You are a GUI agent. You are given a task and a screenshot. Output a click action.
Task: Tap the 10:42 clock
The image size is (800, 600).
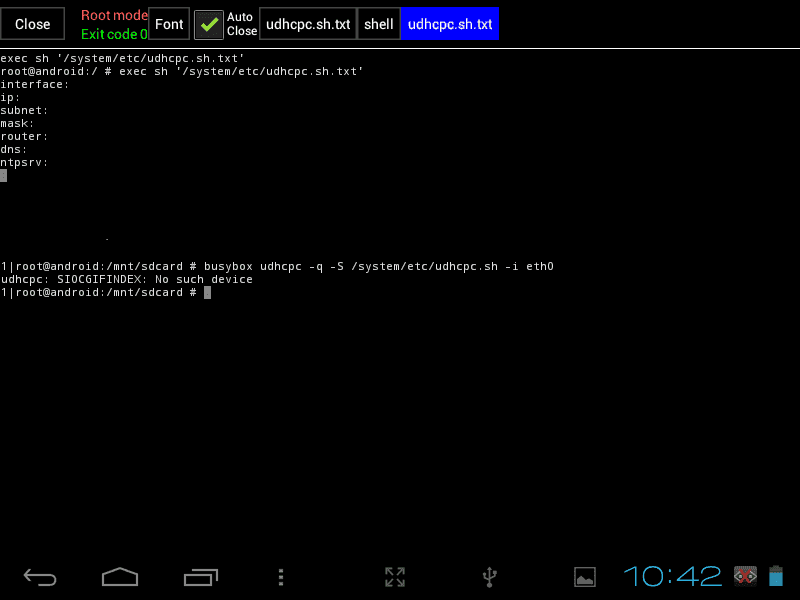672,577
